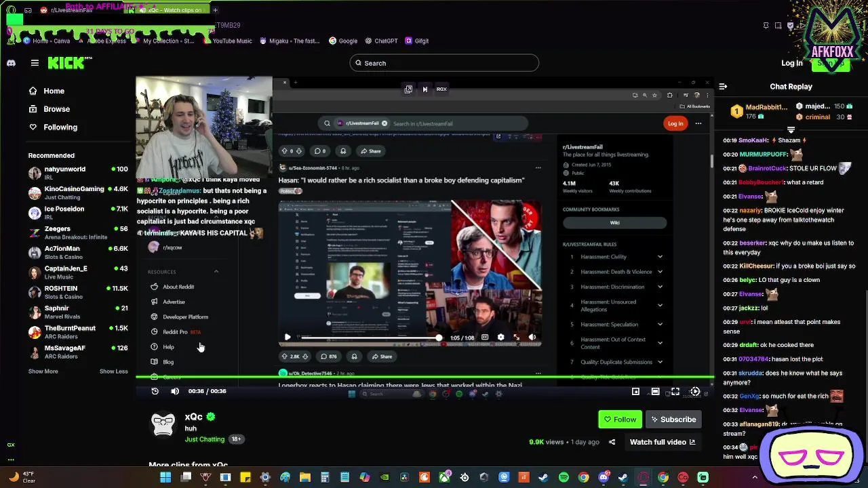Open Xbox app from taskbar
This screenshot has width=868, height=488.
(444, 477)
